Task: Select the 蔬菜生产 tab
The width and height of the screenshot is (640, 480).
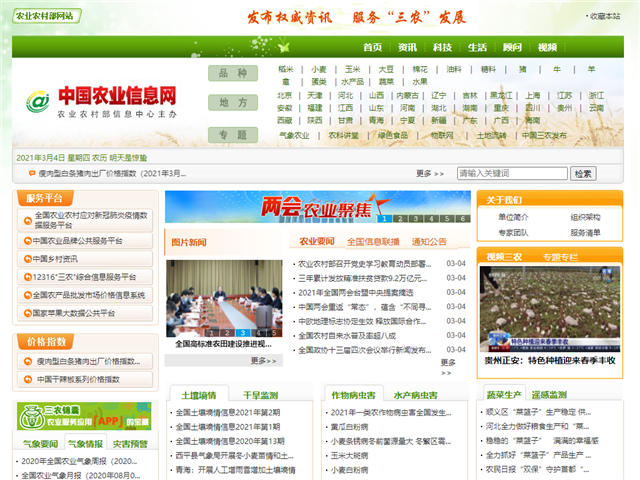Action: tap(504, 395)
